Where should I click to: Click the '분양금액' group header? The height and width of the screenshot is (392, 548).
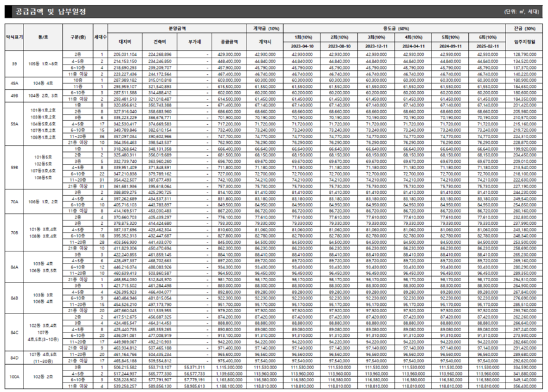click(x=177, y=28)
